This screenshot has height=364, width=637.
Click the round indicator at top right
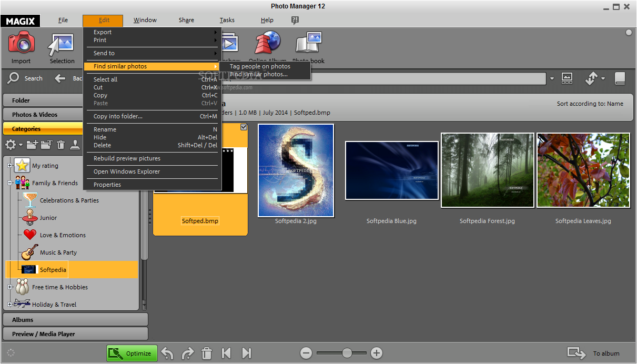(x=629, y=33)
